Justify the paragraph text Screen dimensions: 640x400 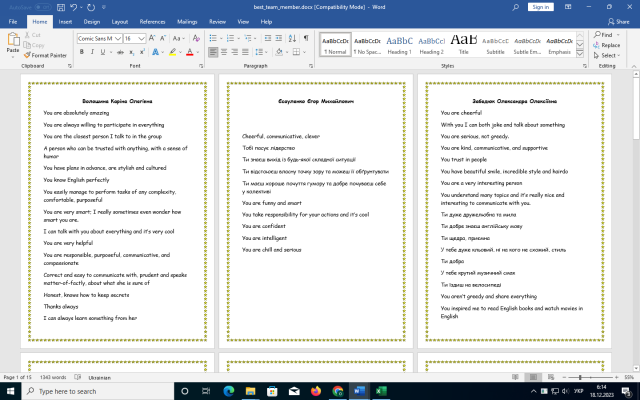point(245,52)
